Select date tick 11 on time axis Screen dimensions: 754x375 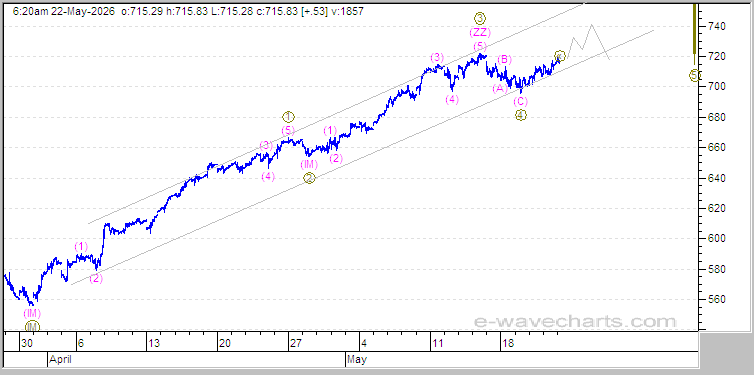[x=437, y=344]
